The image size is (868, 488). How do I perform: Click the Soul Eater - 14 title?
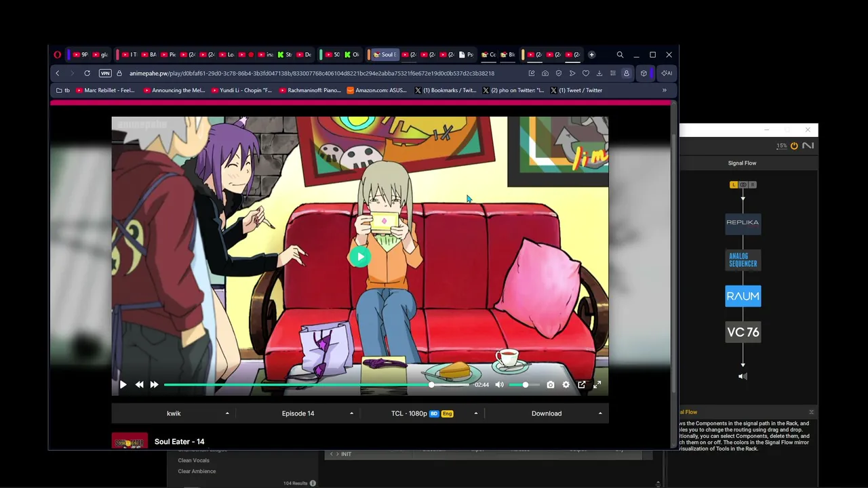coord(179,442)
